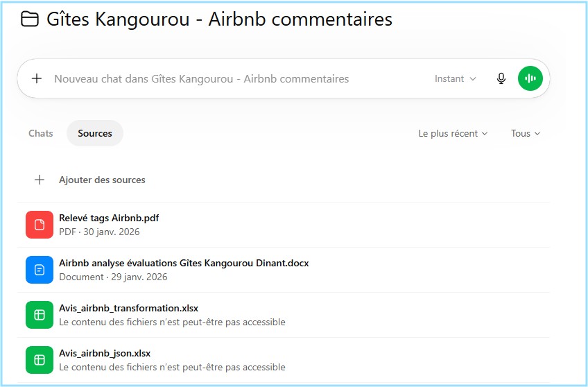Open the Tous filter dropdown
Screen dimensions: 588x387
pos(526,133)
